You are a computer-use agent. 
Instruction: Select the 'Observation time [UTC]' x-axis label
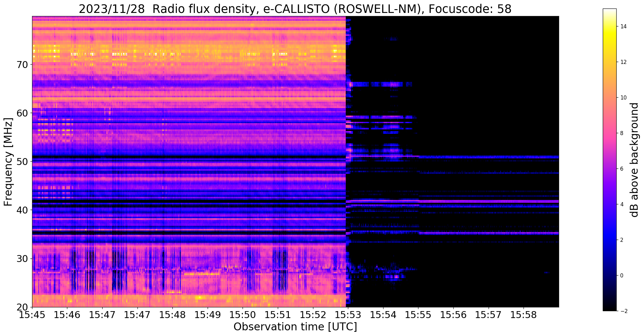pyautogui.click(x=295, y=327)
